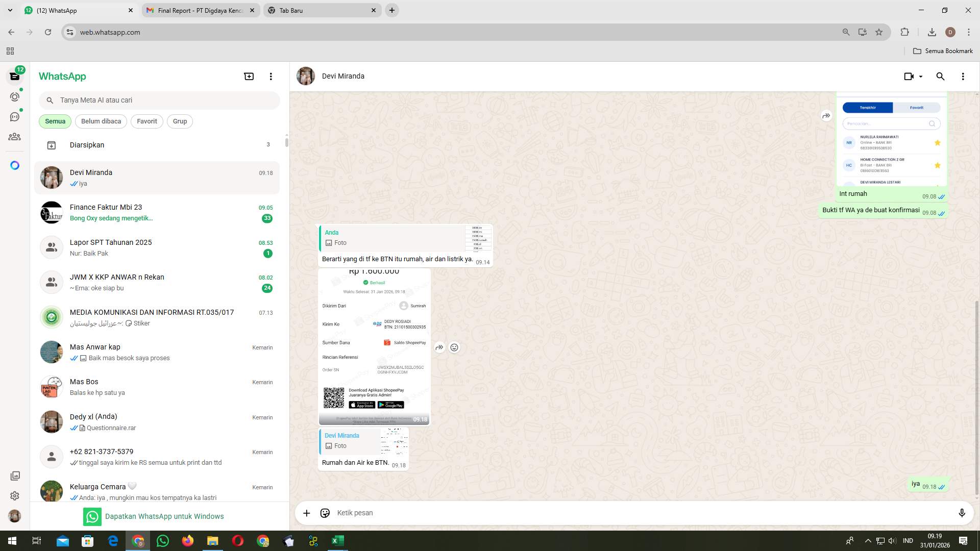Click Dapatkan WhatsApp untuk Windows banner
This screenshot has height=551, width=980.
click(x=164, y=516)
